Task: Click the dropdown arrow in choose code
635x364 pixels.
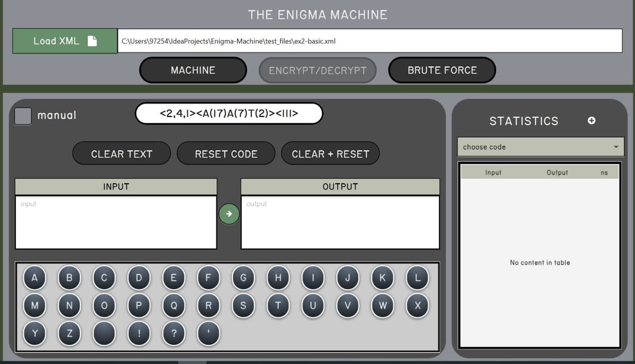Action: (x=615, y=147)
